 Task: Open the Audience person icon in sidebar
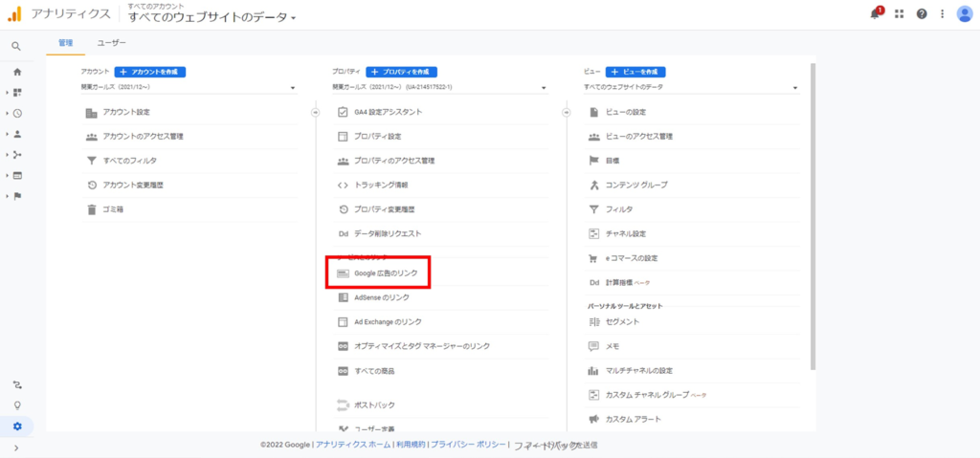tap(17, 134)
